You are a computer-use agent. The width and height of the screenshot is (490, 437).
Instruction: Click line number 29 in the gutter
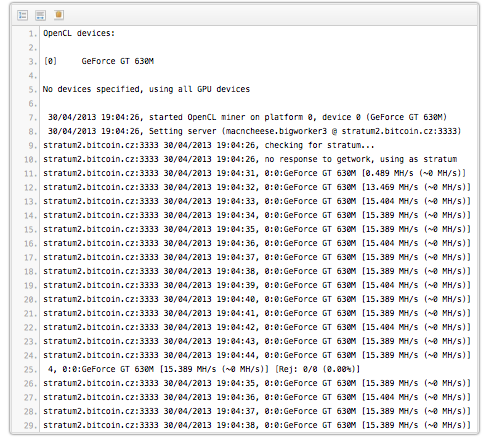coord(31,426)
